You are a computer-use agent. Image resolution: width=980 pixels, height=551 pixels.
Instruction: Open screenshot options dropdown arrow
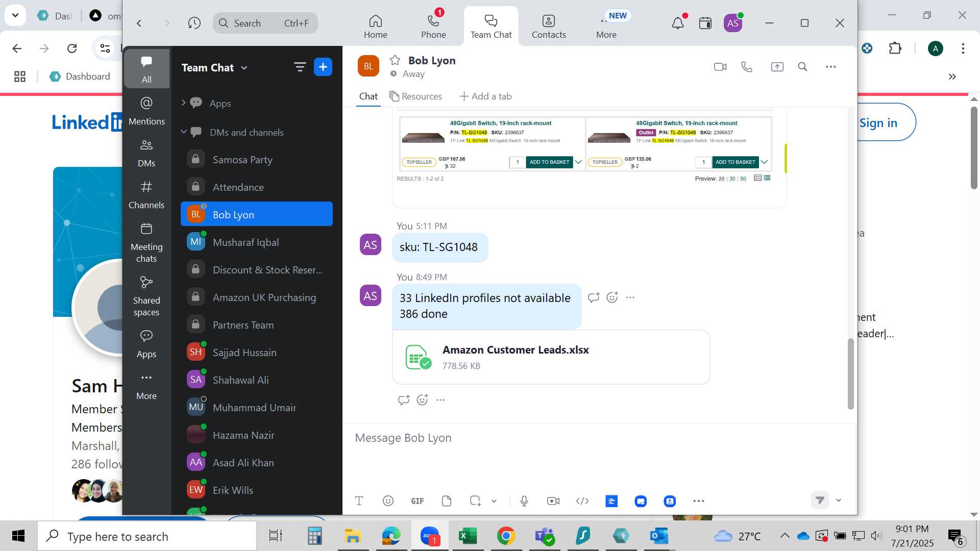click(494, 501)
